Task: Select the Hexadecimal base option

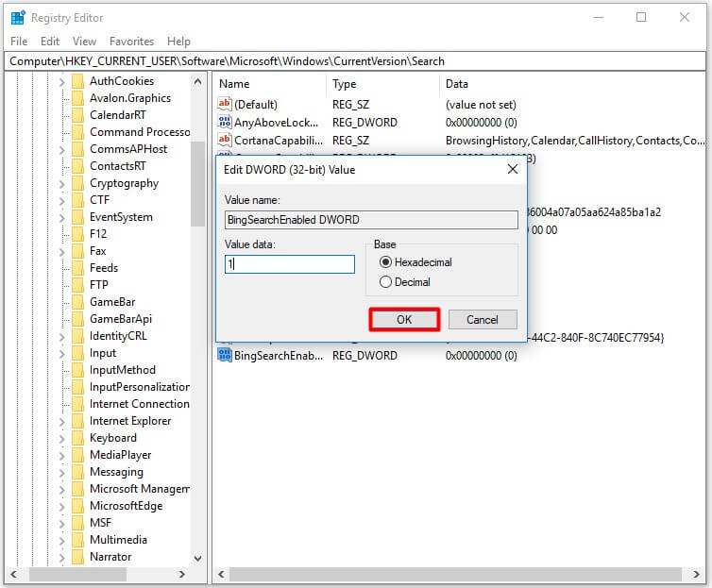Action: pos(415,262)
